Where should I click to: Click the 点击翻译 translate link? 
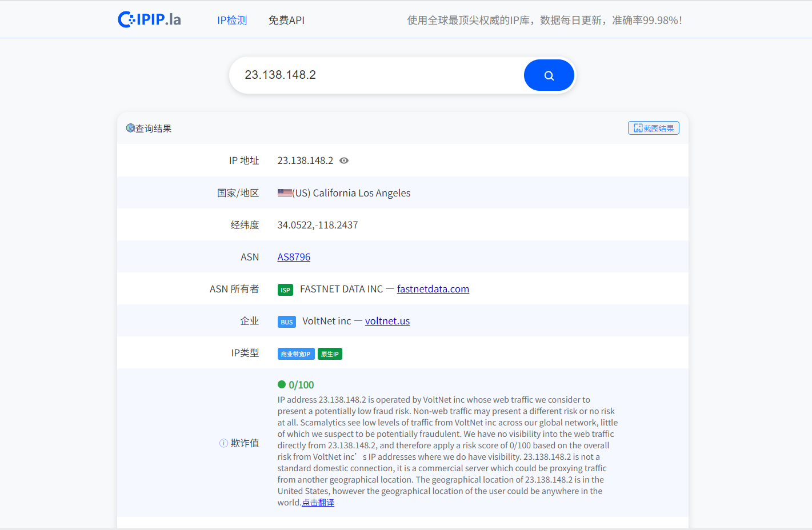318,503
